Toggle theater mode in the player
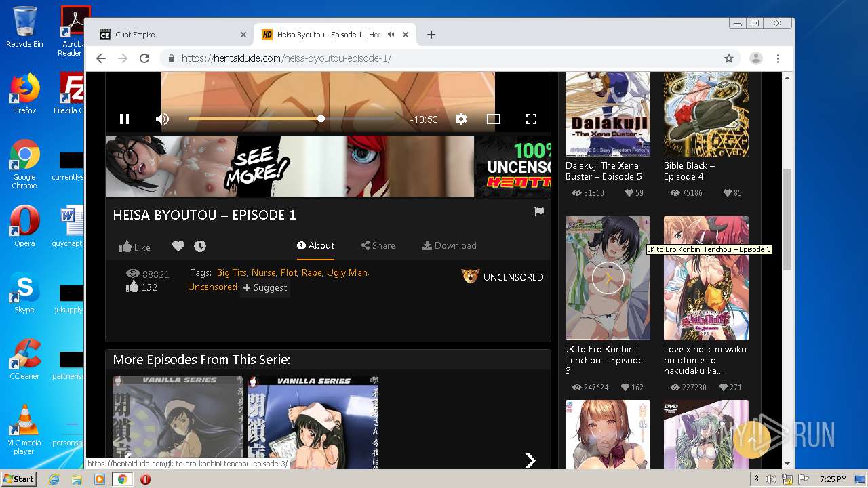This screenshot has width=868, height=488. click(494, 119)
